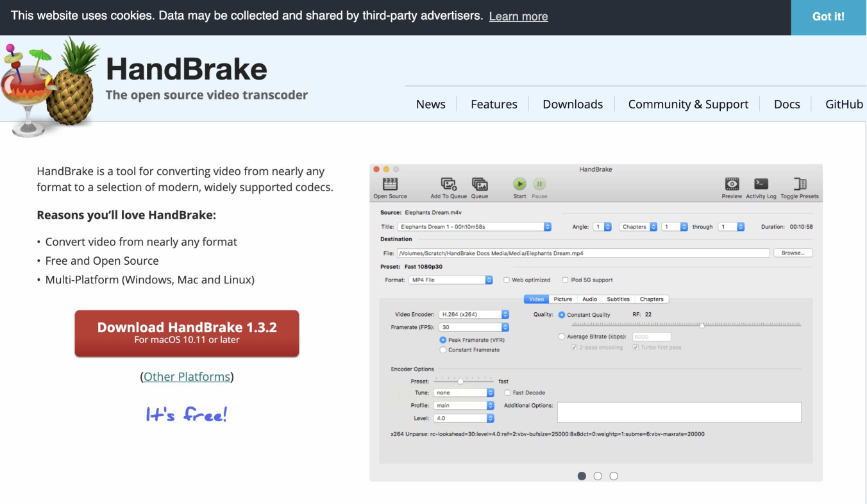This screenshot has height=504, width=867.
Task: Open the Features menu item
Action: click(x=494, y=105)
